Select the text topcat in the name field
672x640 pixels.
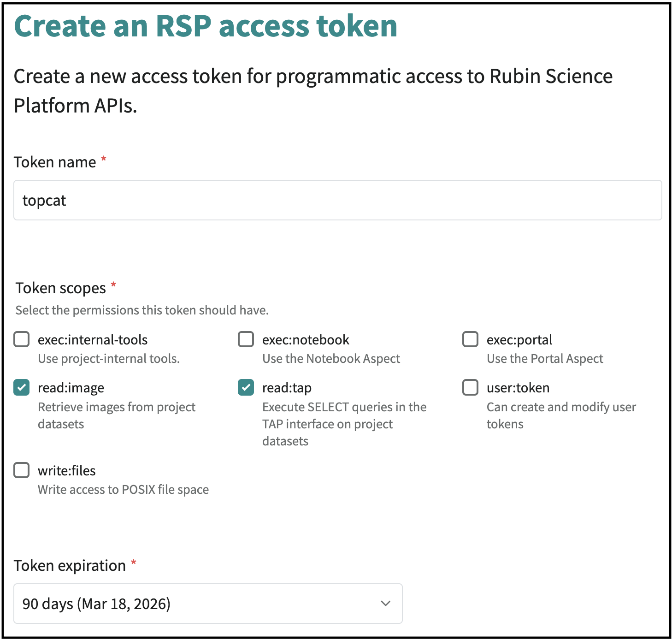coord(44,200)
